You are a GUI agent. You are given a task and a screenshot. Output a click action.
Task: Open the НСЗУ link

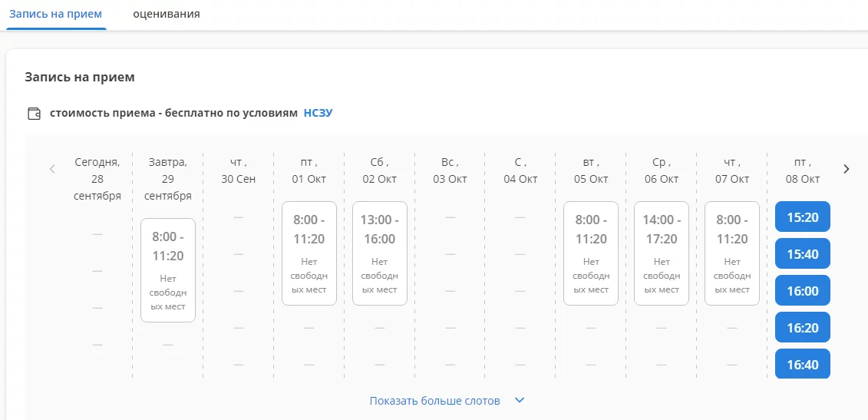pos(318,114)
